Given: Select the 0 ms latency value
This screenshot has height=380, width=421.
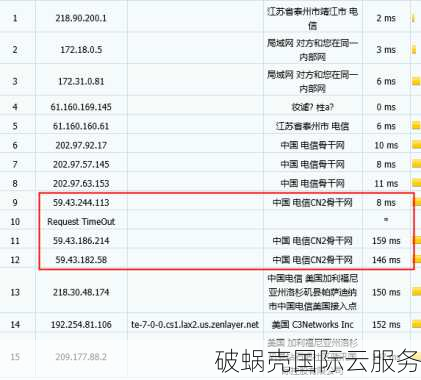Looking at the screenshot, I should (x=386, y=107).
